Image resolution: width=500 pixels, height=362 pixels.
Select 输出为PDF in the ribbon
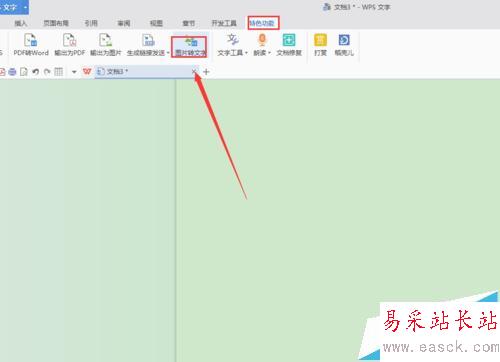(x=70, y=44)
